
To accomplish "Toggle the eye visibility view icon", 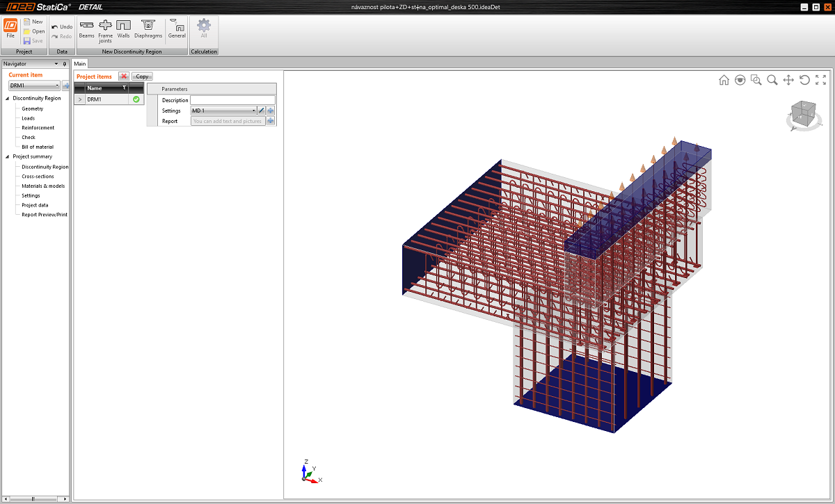I will tap(740, 80).
